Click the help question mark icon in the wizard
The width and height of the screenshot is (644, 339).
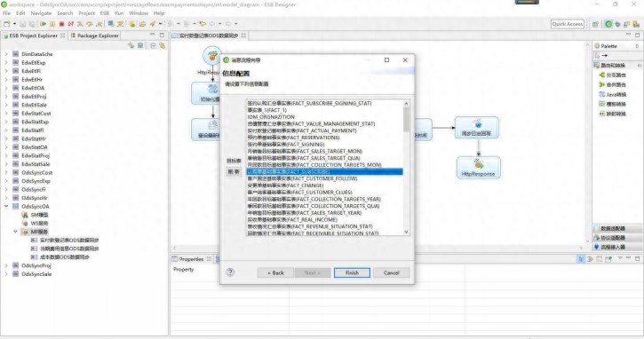pyautogui.click(x=230, y=272)
